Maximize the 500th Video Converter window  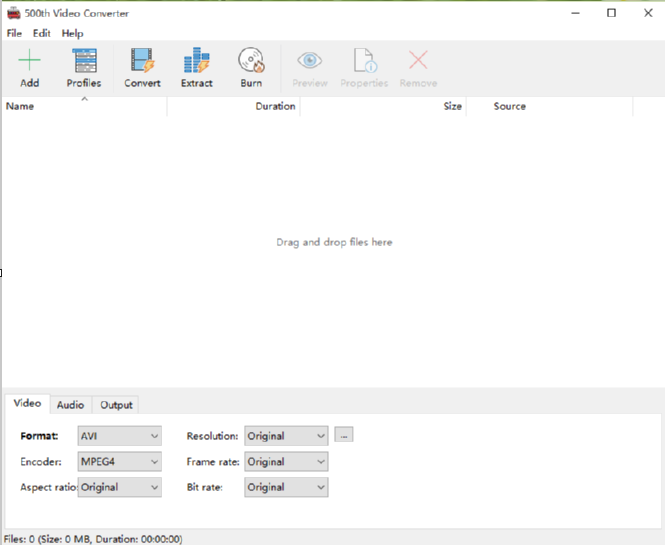pos(612,13)
